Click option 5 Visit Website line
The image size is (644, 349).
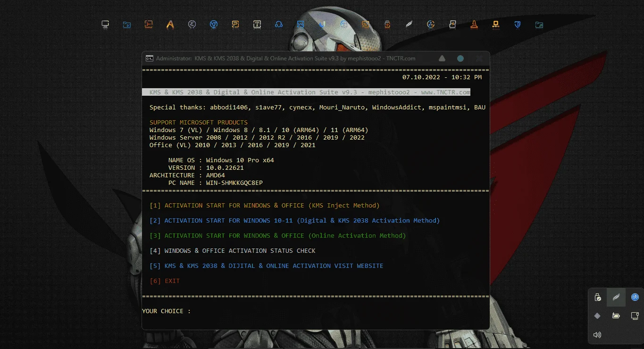267,266
